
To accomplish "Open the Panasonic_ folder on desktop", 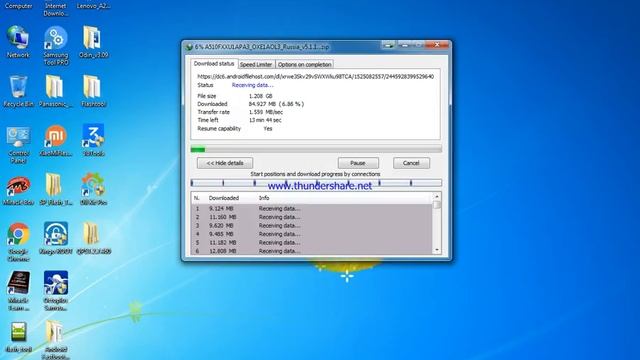I will tap(55, 91).
